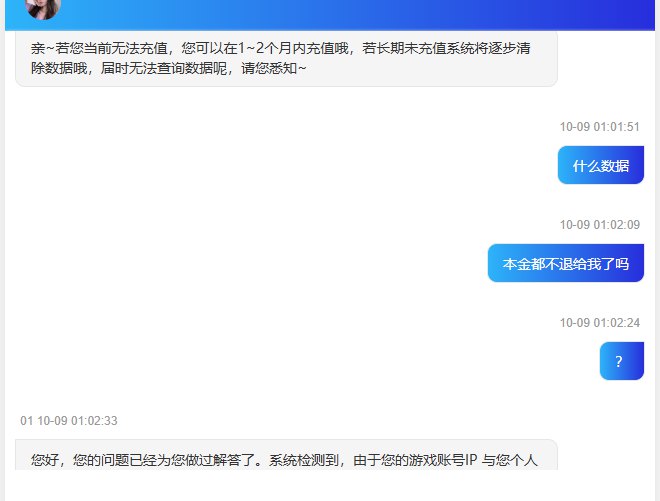The width and height of the screenshot is (660, 501).
Task: Select the sent bubble 什么数据
Action: [600, 166]
